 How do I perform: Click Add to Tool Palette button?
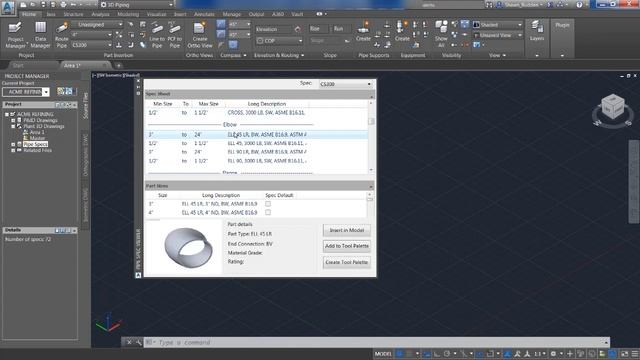pyautogui.click(x=347, y=246)
